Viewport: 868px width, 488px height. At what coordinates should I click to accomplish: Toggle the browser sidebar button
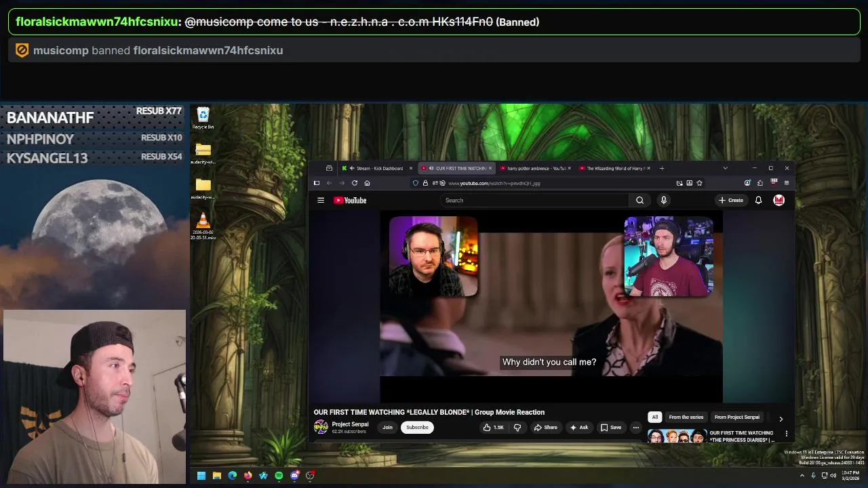tap(316, 183)
